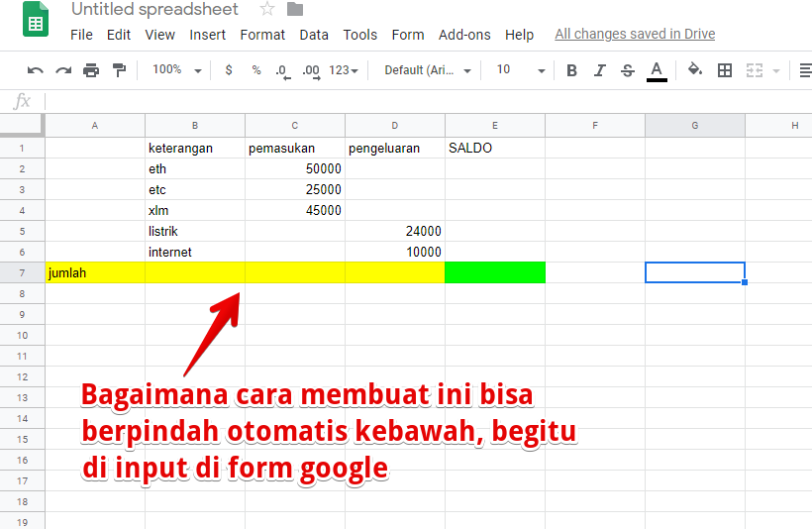Format as percent

pos(256,70)
